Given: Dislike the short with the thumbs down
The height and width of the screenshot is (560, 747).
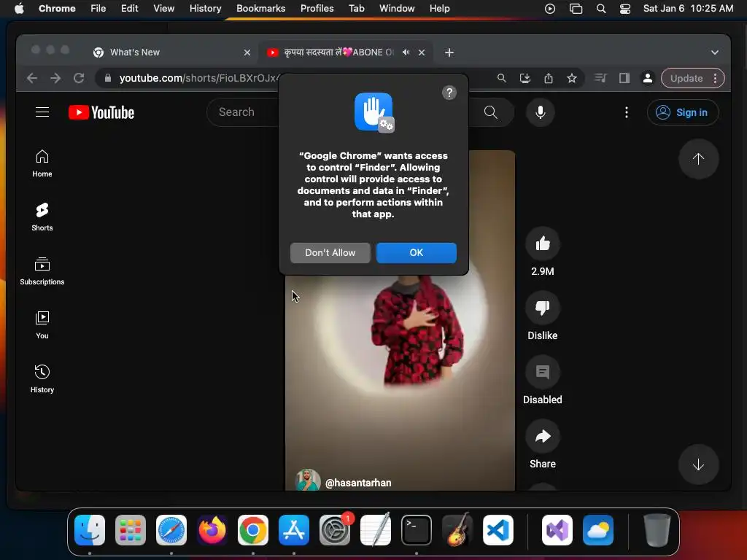Looking at the screenshot, I should 542,308.
